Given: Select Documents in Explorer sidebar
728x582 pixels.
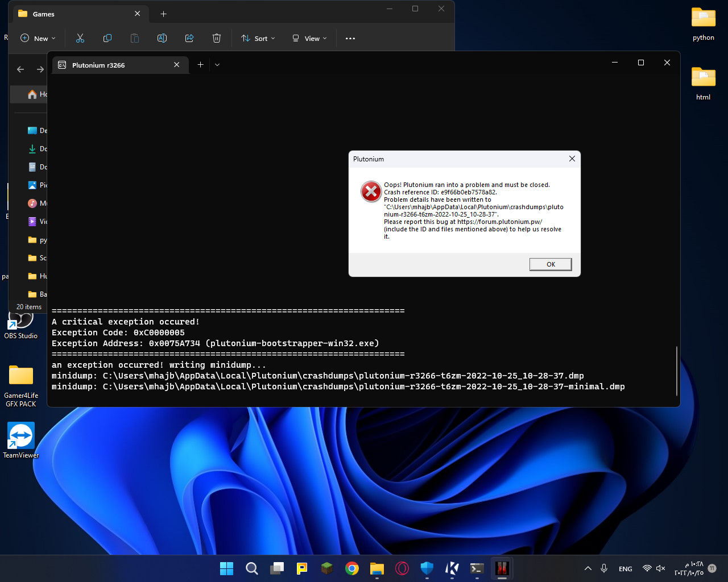Looking at the screenshot, I should (x=37, y=167).
